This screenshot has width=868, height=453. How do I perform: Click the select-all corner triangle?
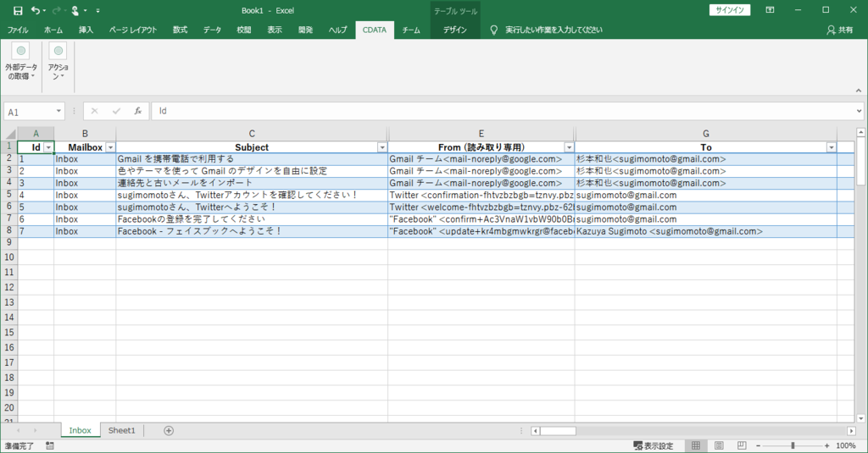tap(9, 134)
